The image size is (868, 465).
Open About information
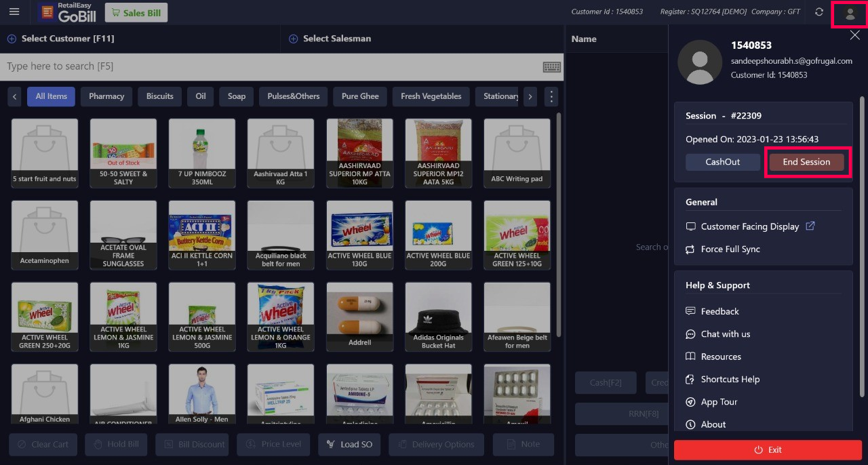click(x=705, y=424)
